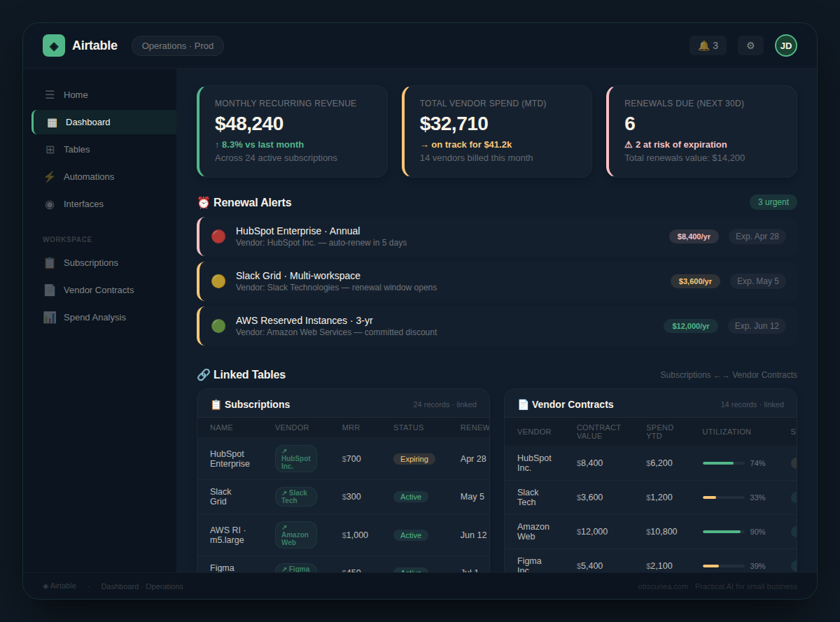Click the CONTRACT VALUE column header
Image resolution: width=840 pixels, height=622 pixels.
click(x=598, y=432)
